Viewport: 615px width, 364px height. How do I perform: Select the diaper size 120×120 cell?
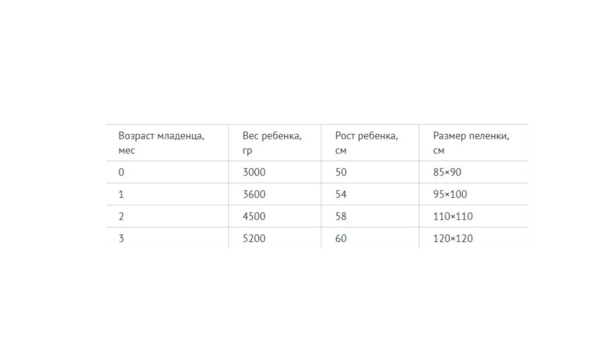tap(474, 238)
